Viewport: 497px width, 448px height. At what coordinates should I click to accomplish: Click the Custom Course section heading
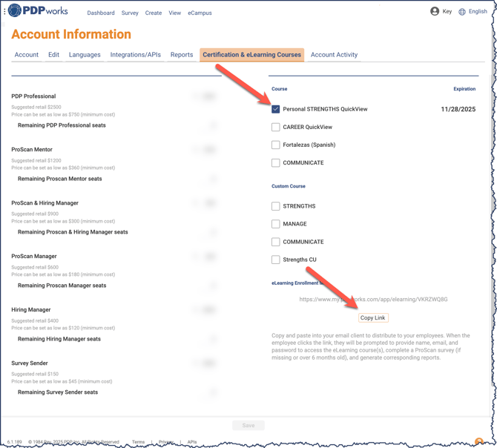[288, 186]
